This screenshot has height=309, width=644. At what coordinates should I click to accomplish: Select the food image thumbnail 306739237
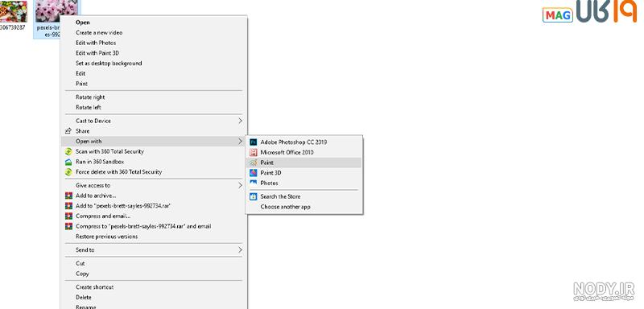pos(14,11)
